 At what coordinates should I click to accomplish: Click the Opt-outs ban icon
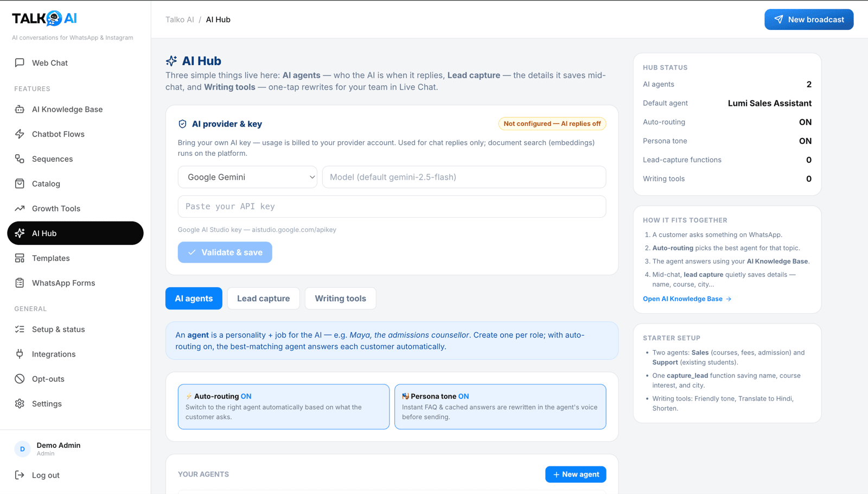(x=20, y=379)
